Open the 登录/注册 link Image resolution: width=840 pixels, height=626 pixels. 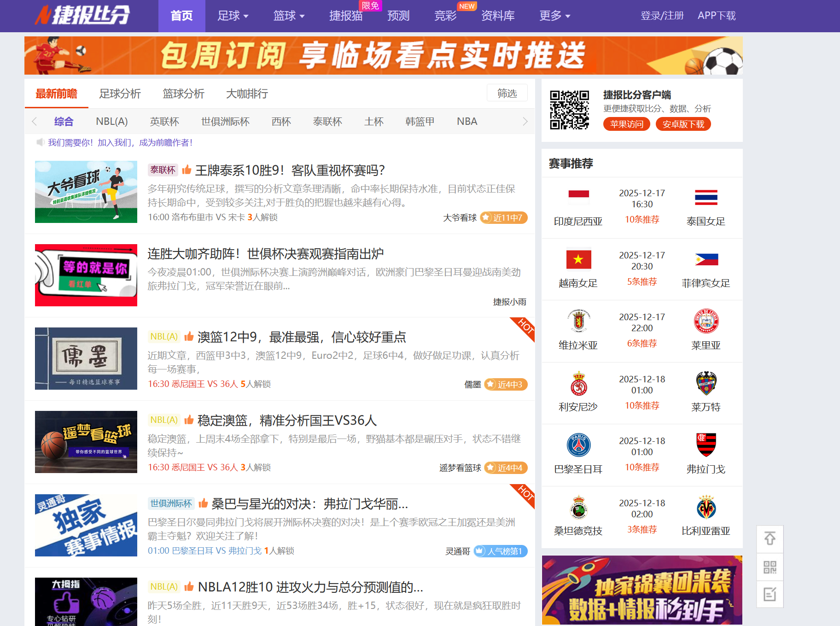[662, 15]
